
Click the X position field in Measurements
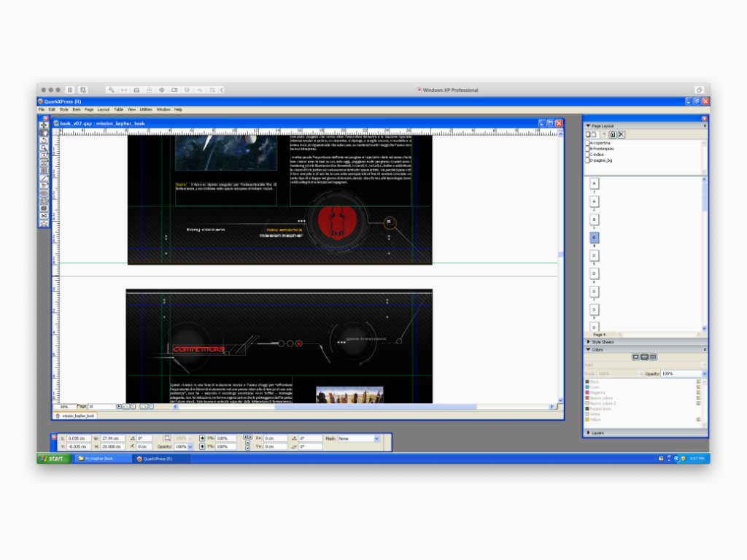[x=78, y=438]
